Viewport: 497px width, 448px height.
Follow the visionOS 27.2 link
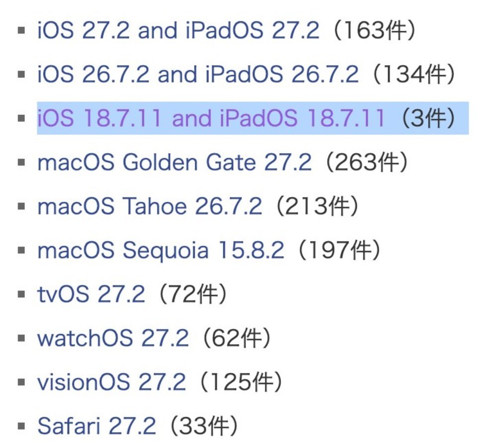click(111, 382)
